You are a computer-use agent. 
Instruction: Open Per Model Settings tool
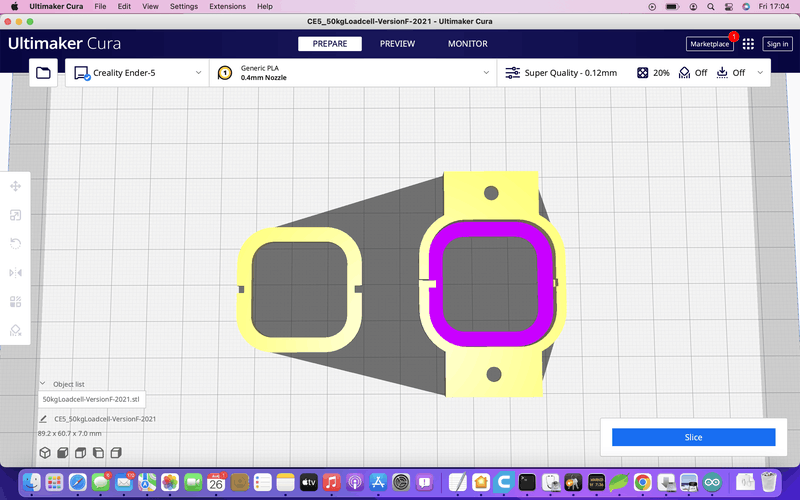(16, 301)
